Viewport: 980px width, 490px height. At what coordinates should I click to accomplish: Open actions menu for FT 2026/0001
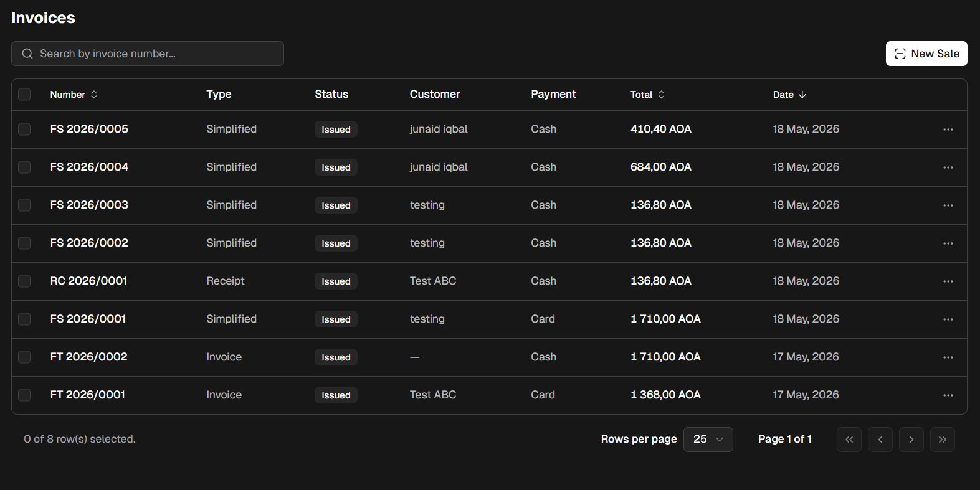click(x=948, y=395)
